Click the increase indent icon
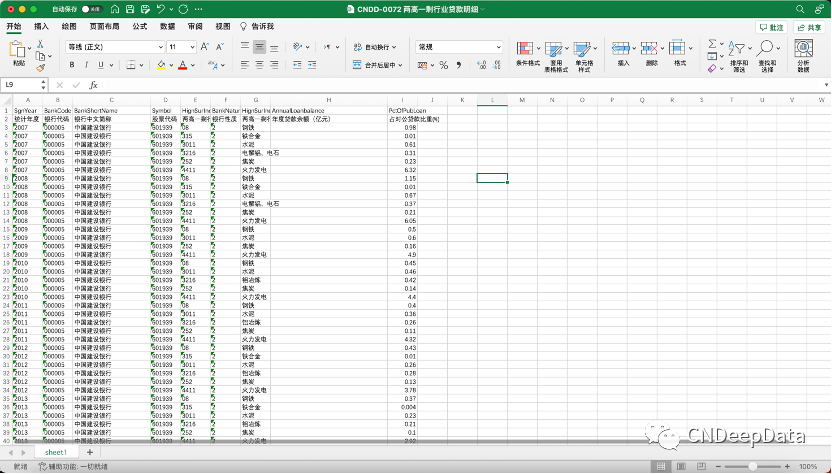The width and height of the screenshot is (832, 474). click(x=312, y=65)
